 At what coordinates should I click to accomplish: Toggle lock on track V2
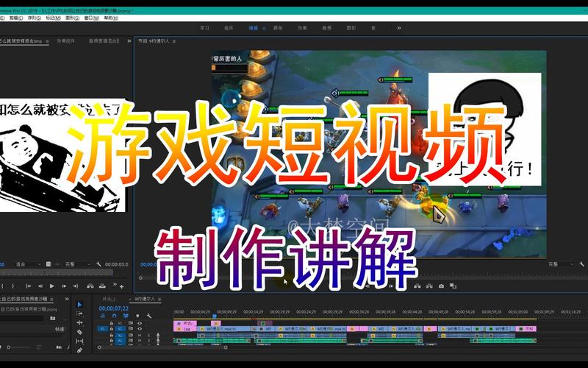coord(112,323)
